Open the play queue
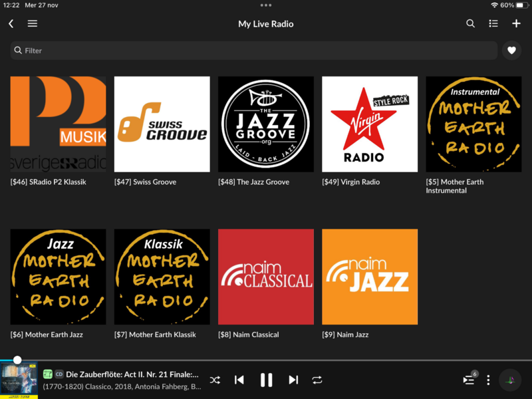This screenshot has height=399, width=532. pyautogui.click(x=469, y=380)
